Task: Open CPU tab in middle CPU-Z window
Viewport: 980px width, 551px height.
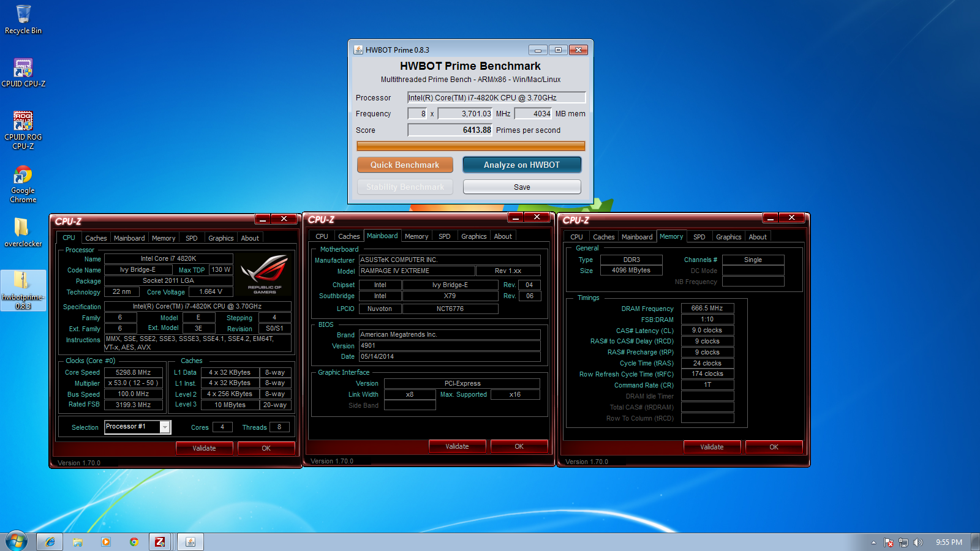Action: click(x=322, y=236)
